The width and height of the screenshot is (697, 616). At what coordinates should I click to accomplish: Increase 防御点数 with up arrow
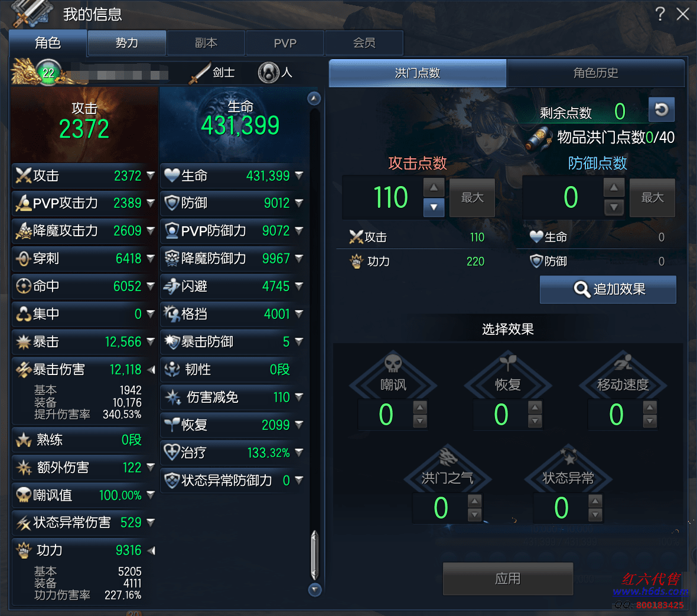tap(614, 188)
